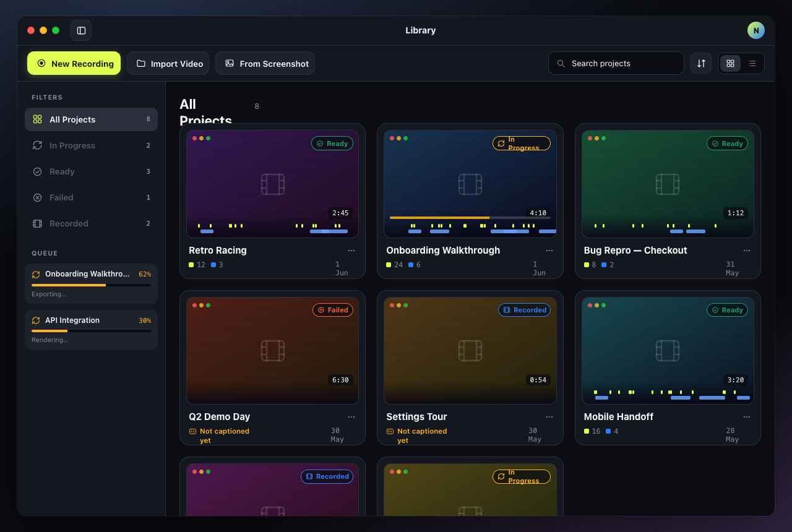The width and height of the screenshot is (792, 532).
Task: Click In Progress badge on Onboarding Walkthrough
Action: coord(522,144)
